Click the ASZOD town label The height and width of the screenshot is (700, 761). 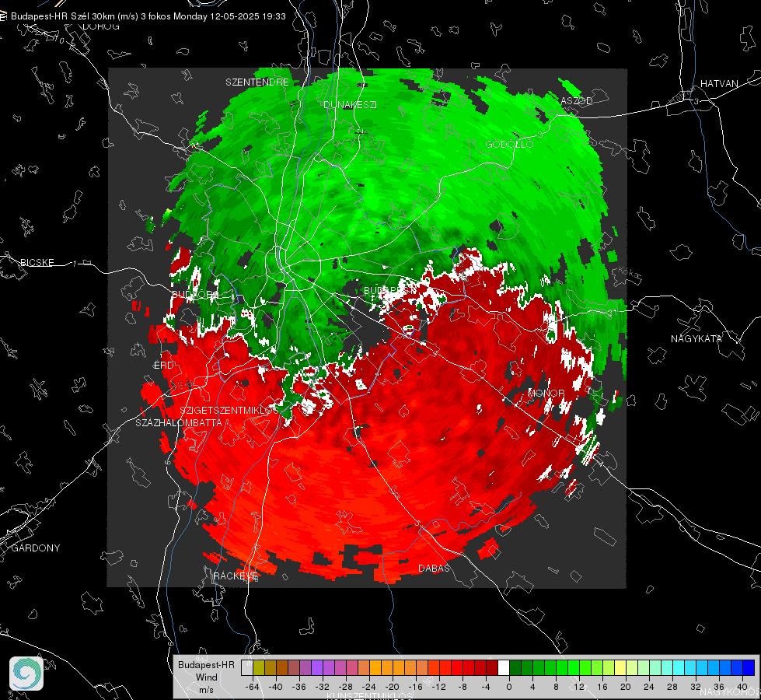pyautogui.click(x=577, y=101)
